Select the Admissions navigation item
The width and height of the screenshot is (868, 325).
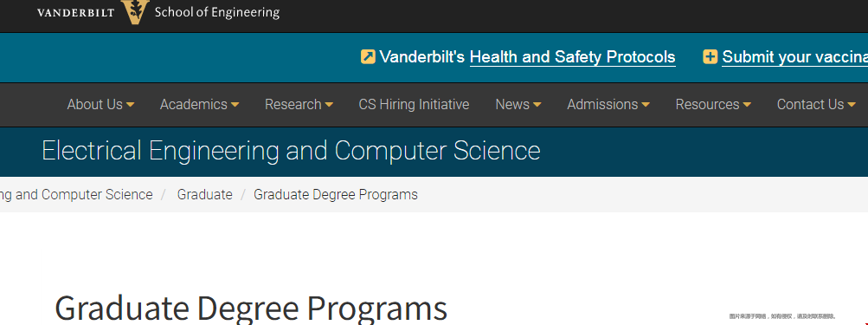coord(603,104)
